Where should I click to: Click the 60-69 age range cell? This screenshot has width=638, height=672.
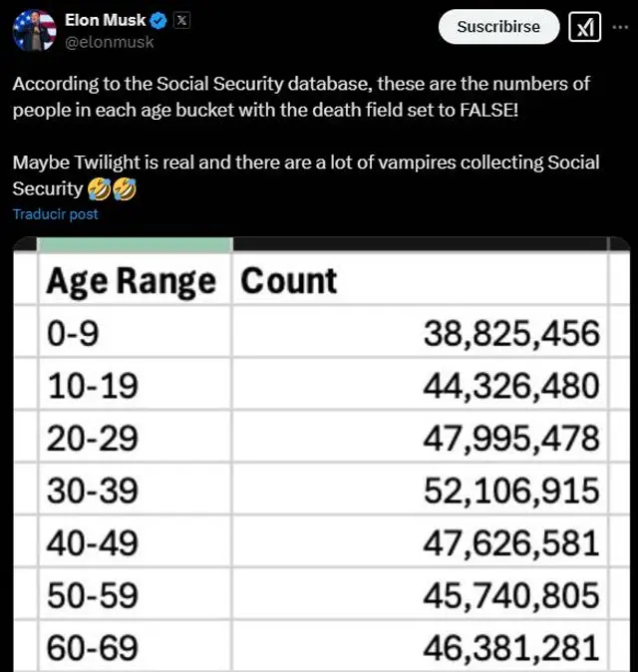92,649
